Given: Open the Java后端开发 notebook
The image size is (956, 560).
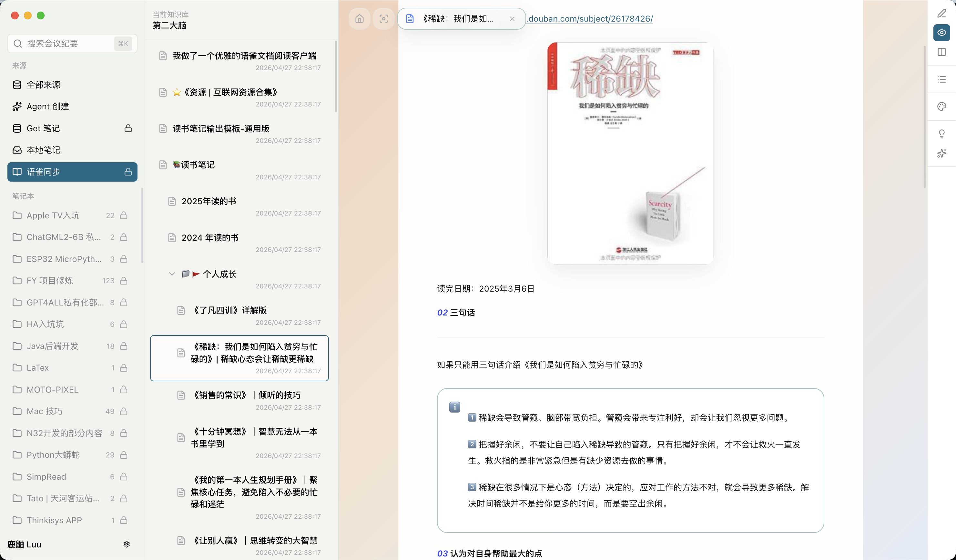Looking at the screenshot, I should [70, 346].
